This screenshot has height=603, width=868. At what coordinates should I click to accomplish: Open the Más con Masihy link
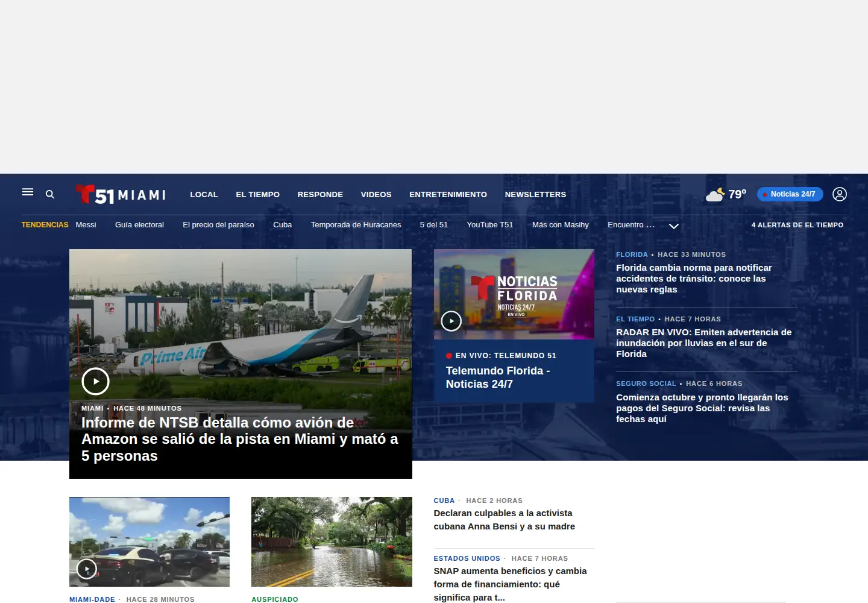tap(560, 225)
